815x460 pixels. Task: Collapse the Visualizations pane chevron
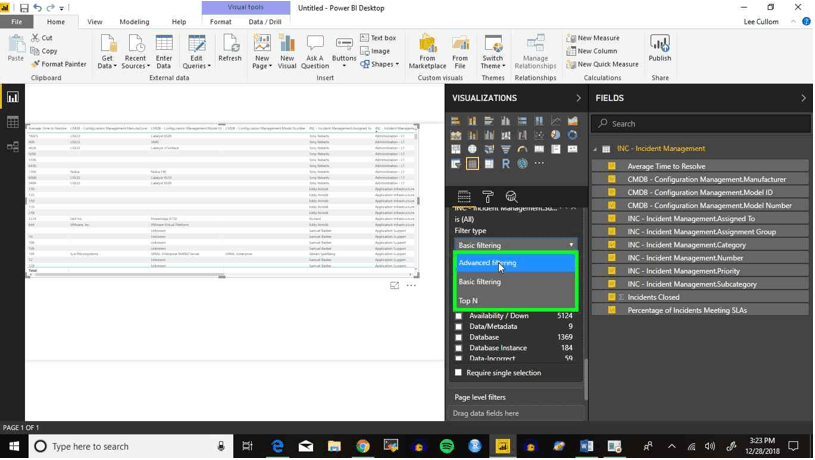pos(578,98)
